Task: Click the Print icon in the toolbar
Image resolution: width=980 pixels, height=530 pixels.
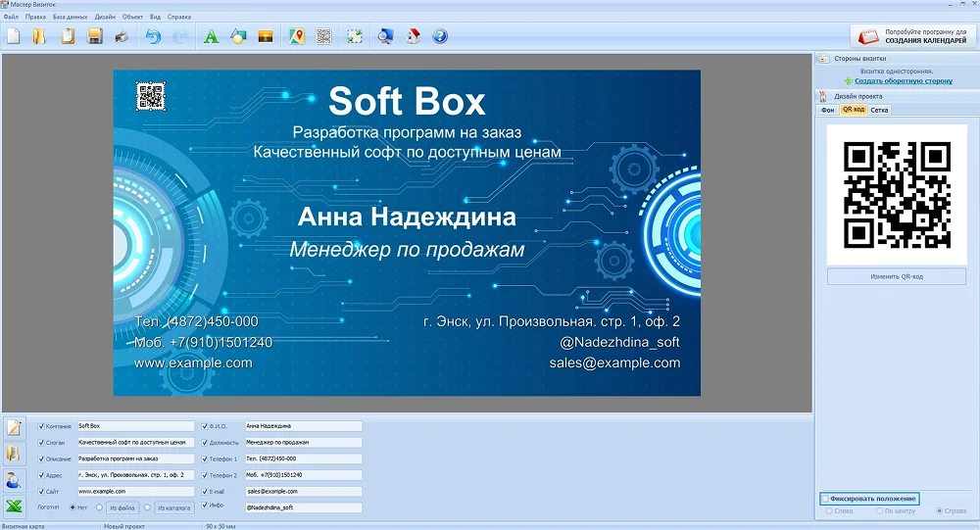Action: pos(122,37)
